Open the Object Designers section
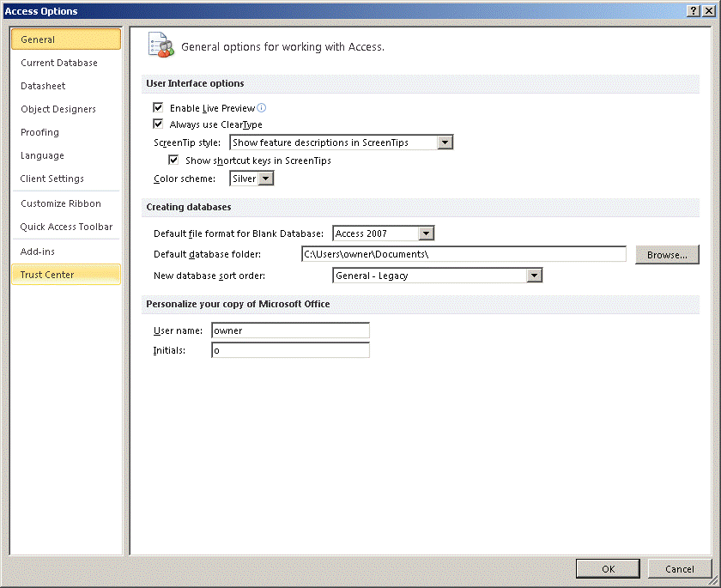The image size is (721, 588). [x=58, y=109]
